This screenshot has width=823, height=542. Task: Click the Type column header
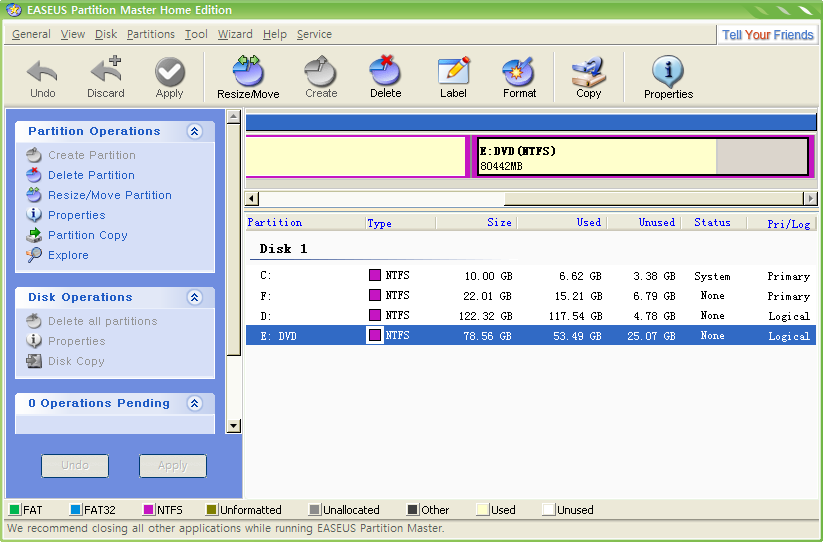pyautogui.click(x=400, y=222)
